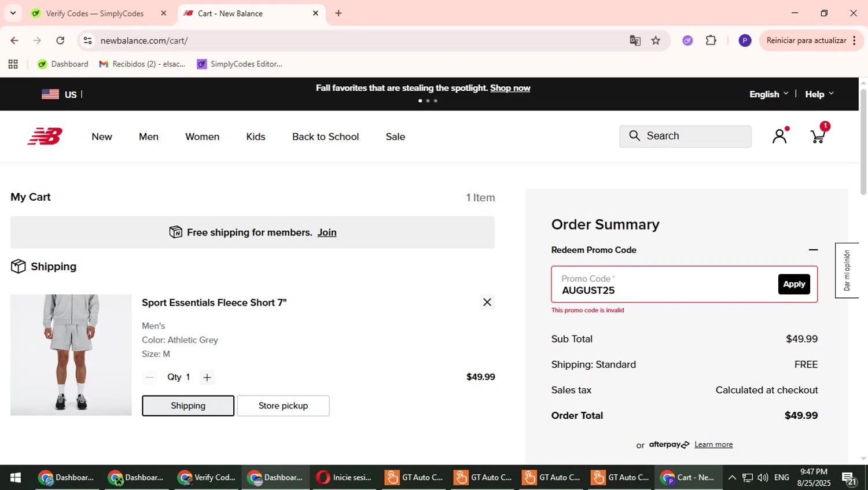The width and height of the screenshot is (868, 490).
Task: Click the Apply promo code button
Action: (x=794, y=284)
